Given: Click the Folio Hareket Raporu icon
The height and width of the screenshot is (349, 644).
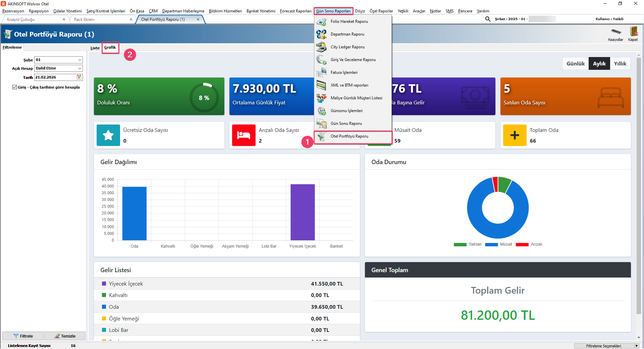Looking at the screenshot, I should click(x=321, y=21).
